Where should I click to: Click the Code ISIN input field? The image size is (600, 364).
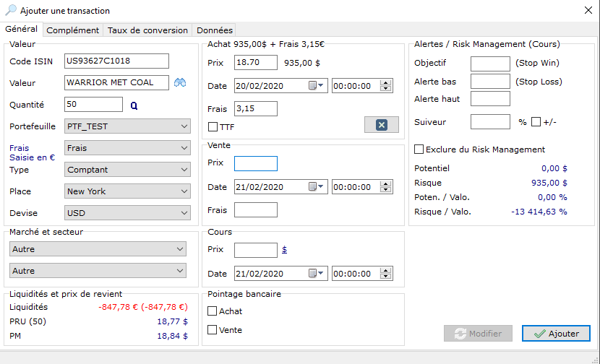(x=116, y=61)
